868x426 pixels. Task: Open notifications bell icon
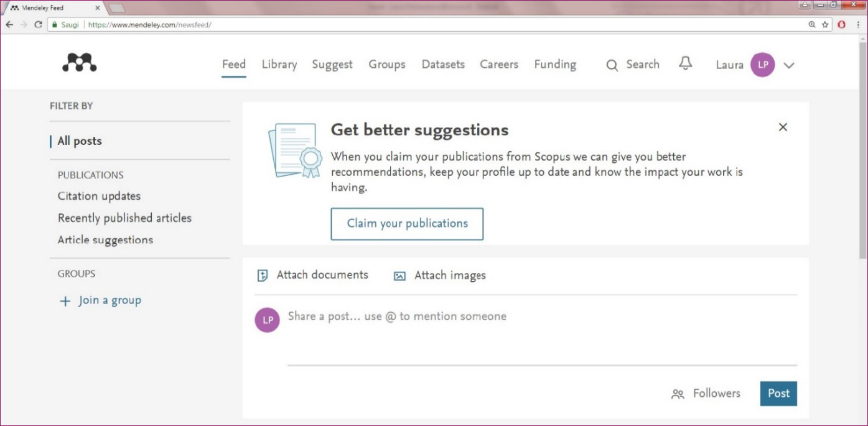click(685, 63)
